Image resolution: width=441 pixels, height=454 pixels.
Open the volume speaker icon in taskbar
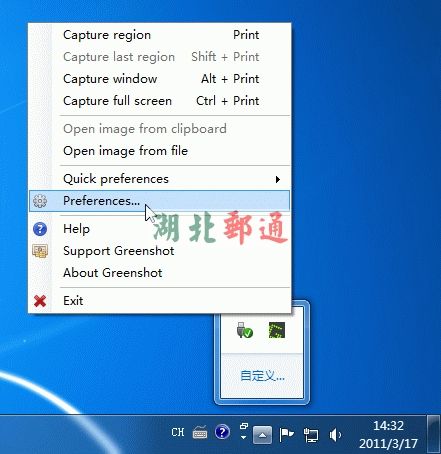[335, 435]
